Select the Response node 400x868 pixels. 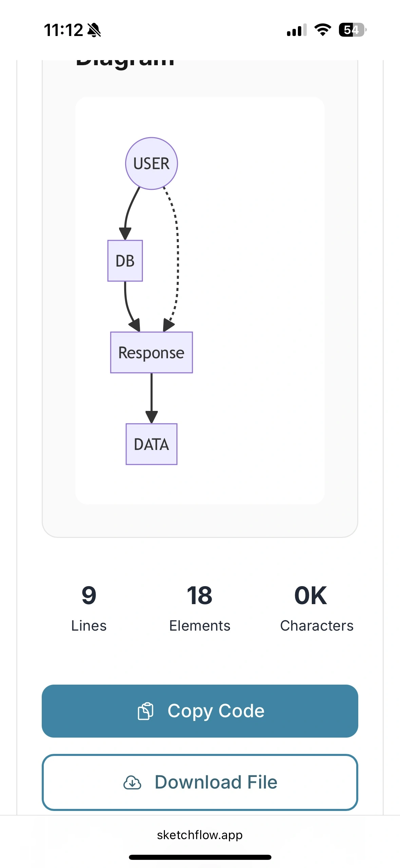[x=151, y=352]
